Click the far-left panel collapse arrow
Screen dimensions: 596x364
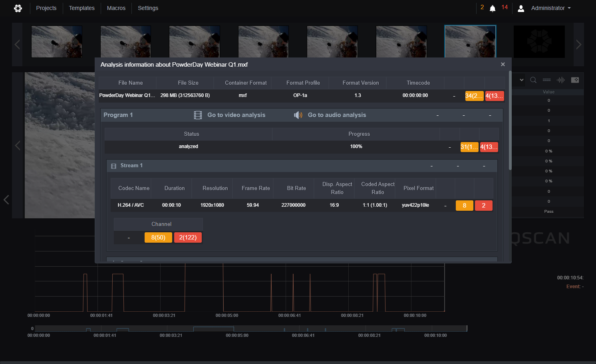click(6, 200)
